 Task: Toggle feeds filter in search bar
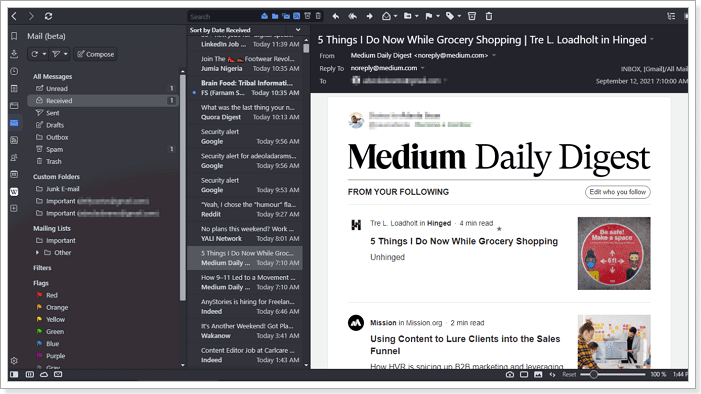pos(296,16)
